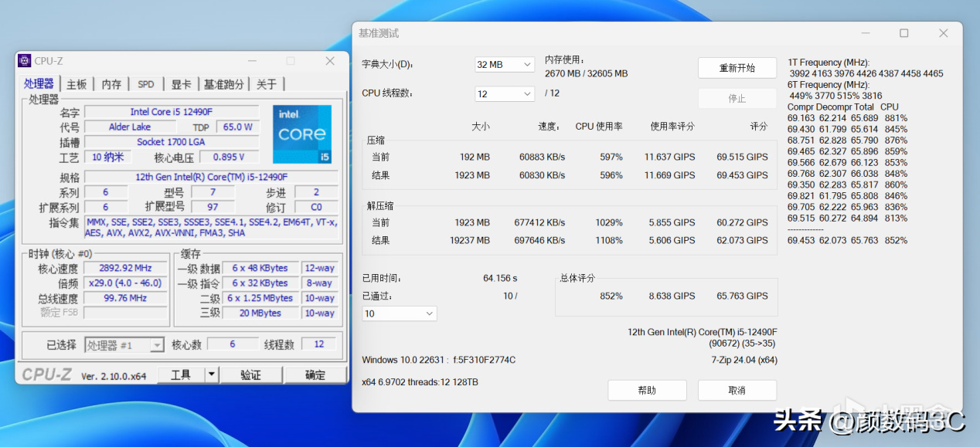Click the 修订 value C0
980x447 pixels.
(316, 207)
